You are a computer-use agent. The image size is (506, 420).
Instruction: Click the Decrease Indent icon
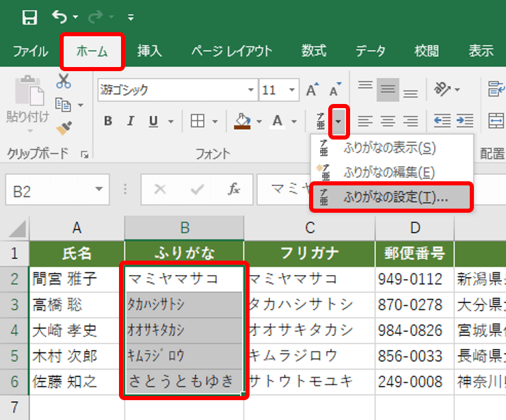point(442,121)
